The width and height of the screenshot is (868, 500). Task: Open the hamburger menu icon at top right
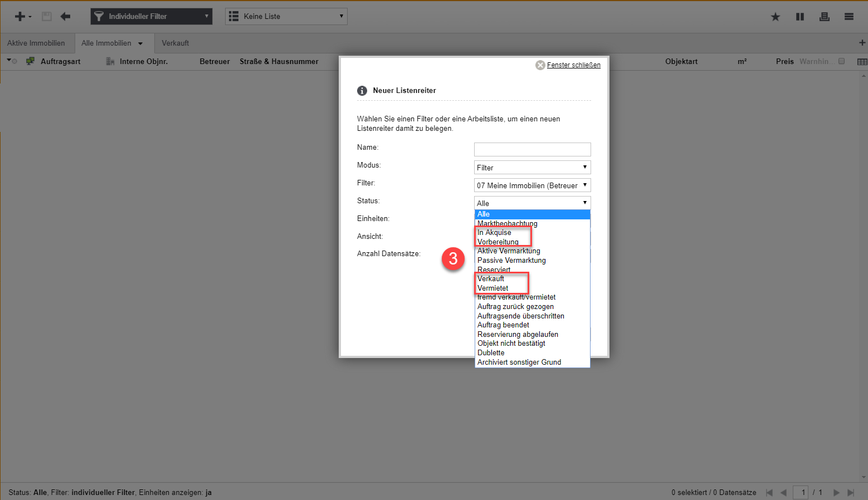tap(849, 17)
